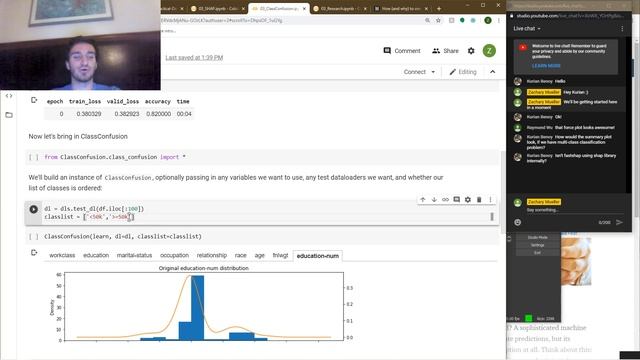Select the fnlwgt tab
The height and width of the screenshot is (360, 640).
coord(280,256)
